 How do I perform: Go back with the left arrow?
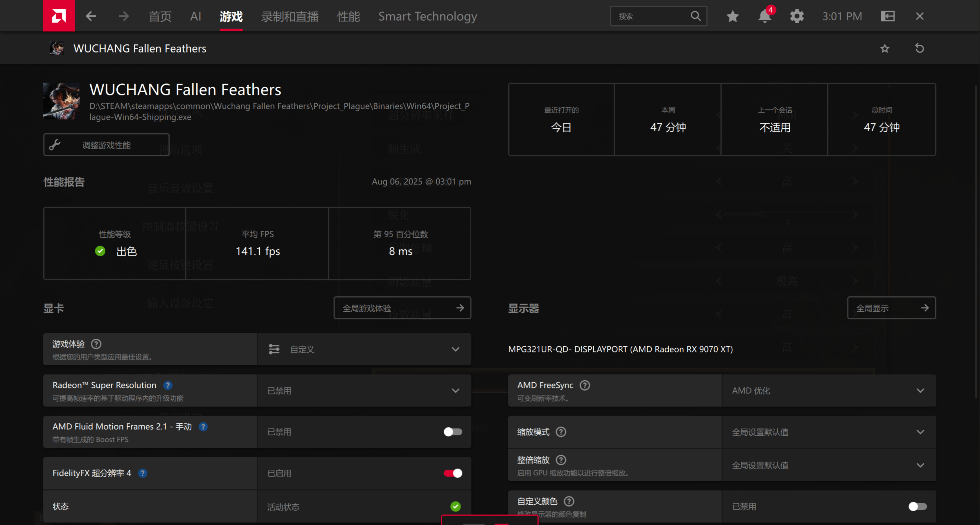point(91,16)
